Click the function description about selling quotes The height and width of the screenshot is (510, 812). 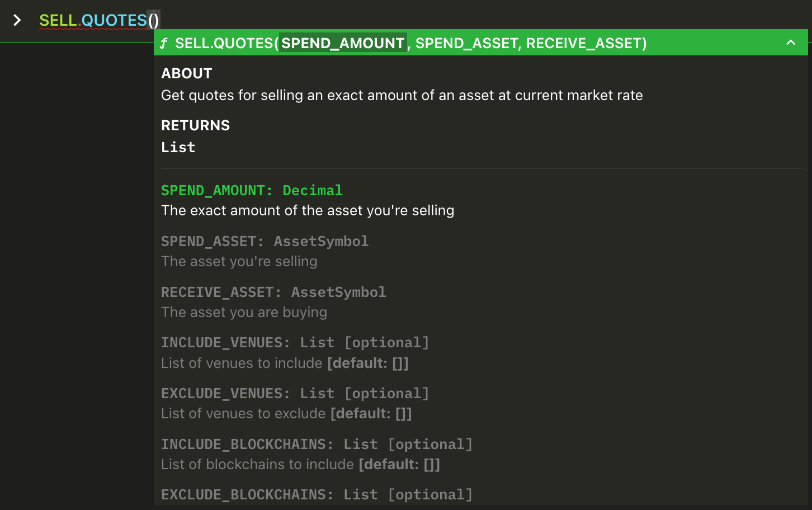402,96
